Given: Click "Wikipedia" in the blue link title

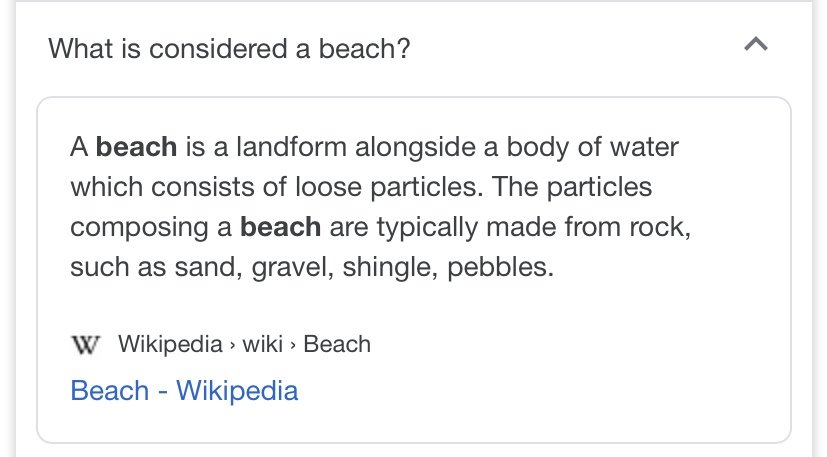Looking at the screenshot, I should (x=237, y=391).
